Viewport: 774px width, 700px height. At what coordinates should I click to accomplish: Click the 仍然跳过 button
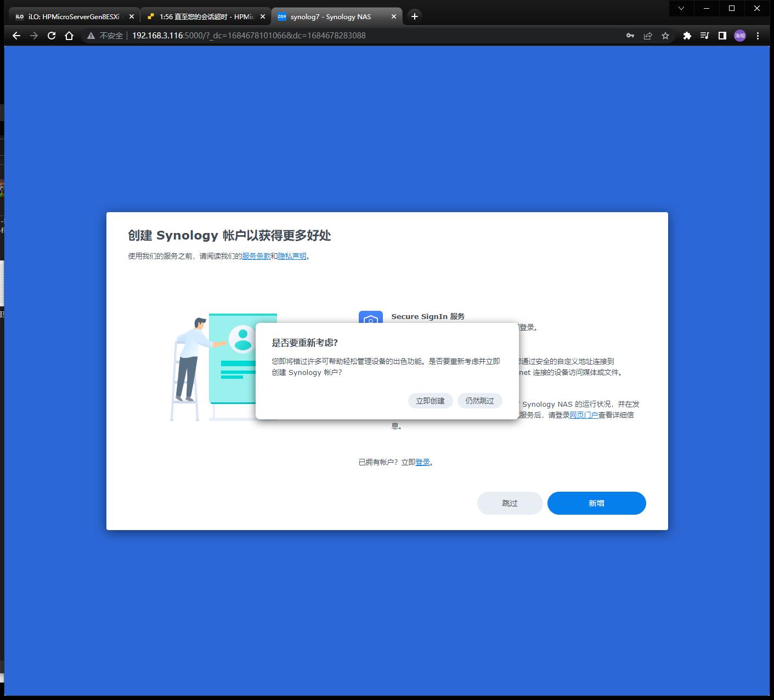479,400
